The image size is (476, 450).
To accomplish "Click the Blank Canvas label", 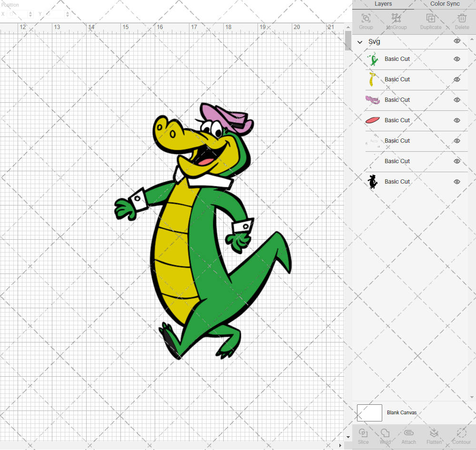I will tap(402, 413).
